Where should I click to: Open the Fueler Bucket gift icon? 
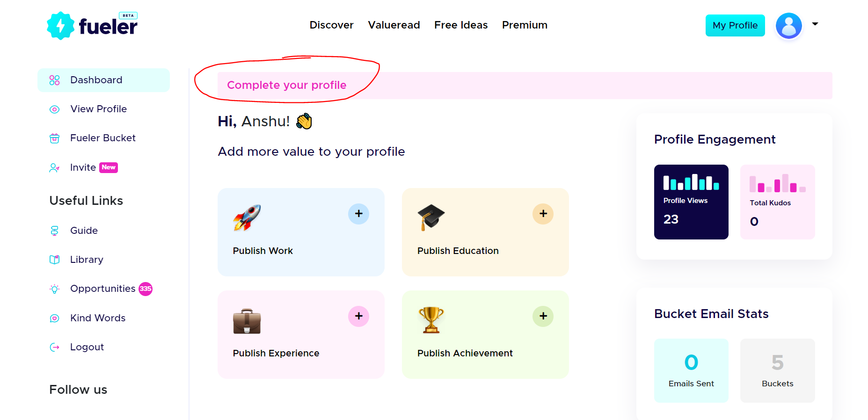(x=54, y=138)
